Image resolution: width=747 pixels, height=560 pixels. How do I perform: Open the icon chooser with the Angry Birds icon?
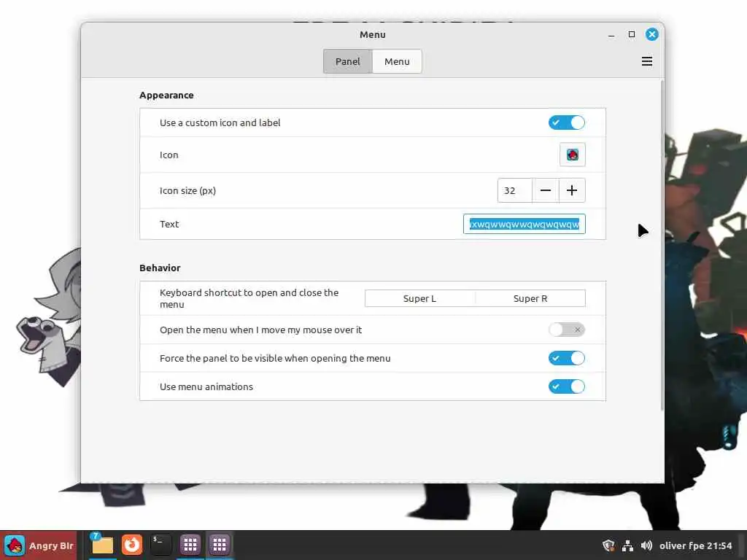tap(572, 155)
